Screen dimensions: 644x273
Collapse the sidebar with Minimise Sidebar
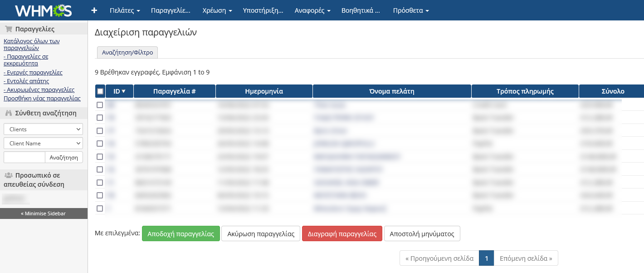[44, 213]
